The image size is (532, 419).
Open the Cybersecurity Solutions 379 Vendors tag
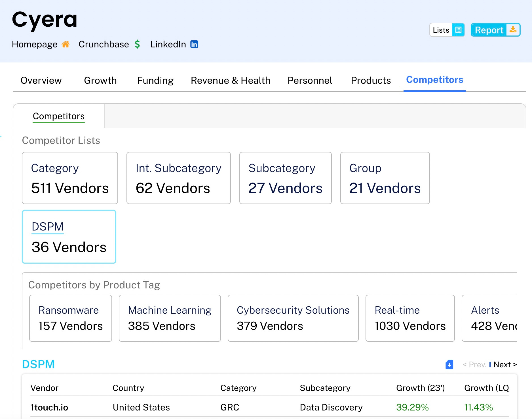(293, 318)
